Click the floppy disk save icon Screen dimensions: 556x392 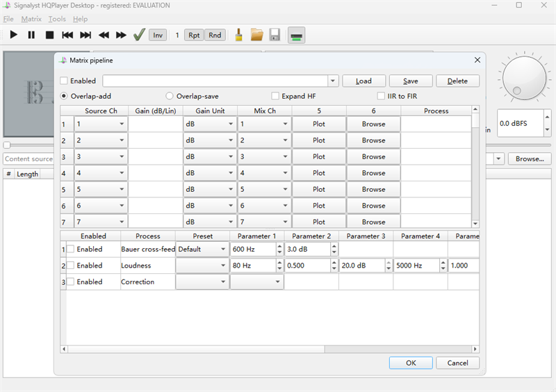pyautogui.click(x=275, y=35)
